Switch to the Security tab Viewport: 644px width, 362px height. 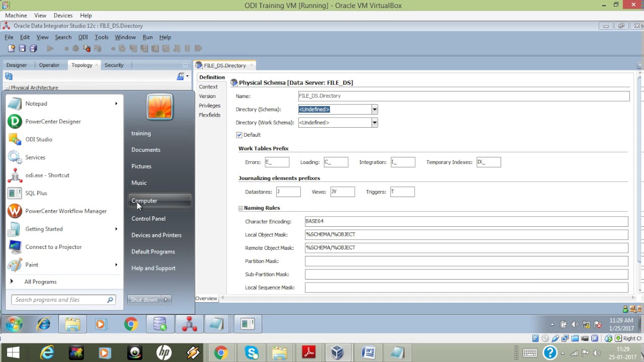[x=114, y=65]
